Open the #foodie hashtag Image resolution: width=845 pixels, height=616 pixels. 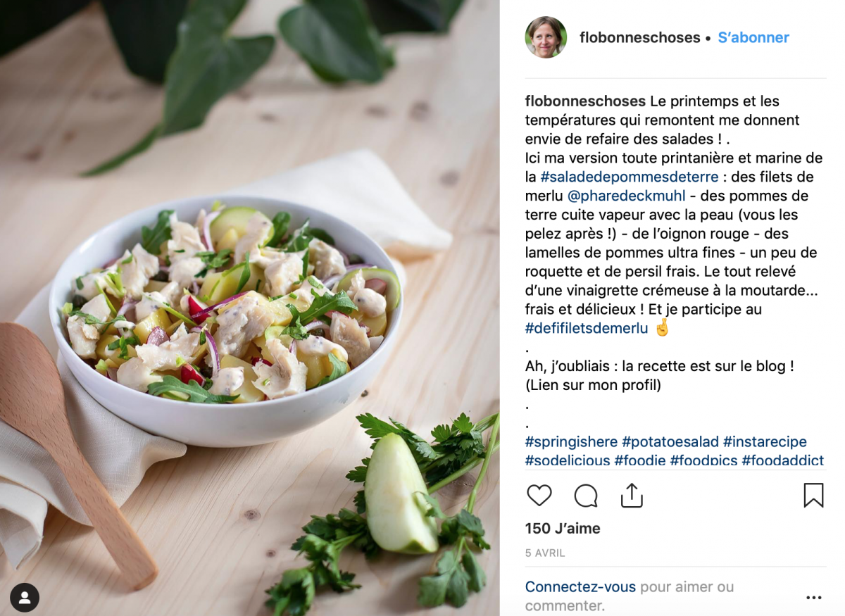tap(640, 460)
